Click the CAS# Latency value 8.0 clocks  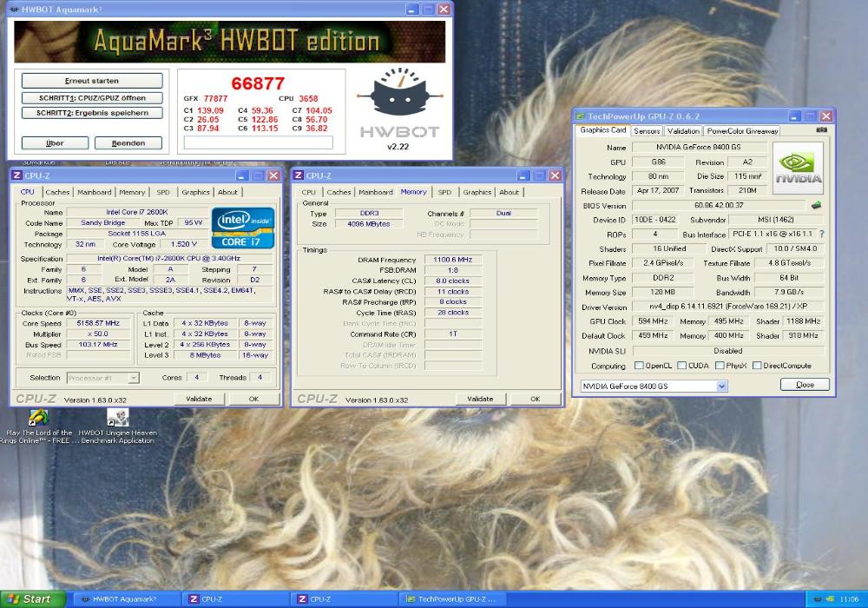453,281
